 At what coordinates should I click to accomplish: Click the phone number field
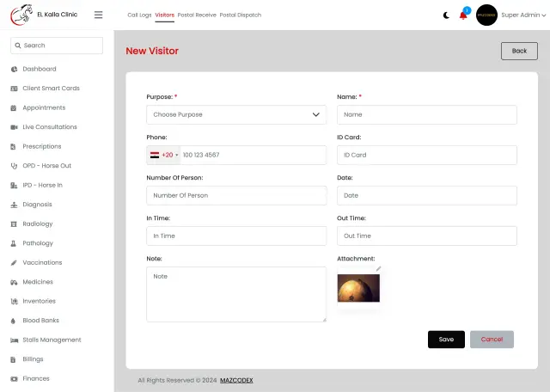[x=254, y=155]
